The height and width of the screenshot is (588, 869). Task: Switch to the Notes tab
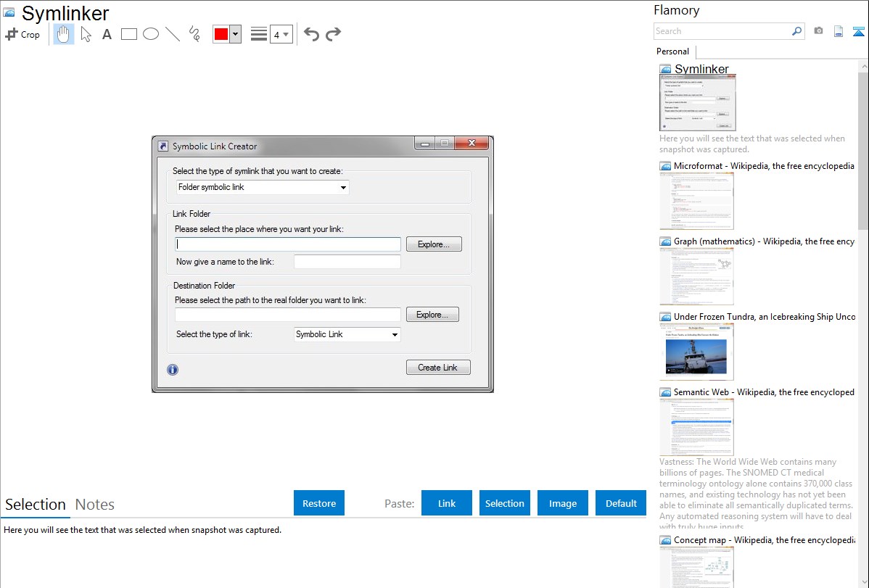(95, 505)
